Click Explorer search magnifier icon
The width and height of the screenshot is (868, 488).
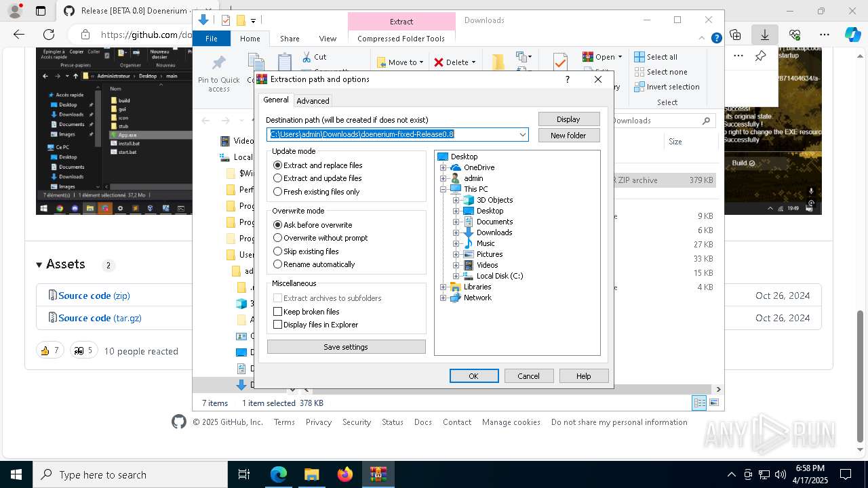point(706,121)
